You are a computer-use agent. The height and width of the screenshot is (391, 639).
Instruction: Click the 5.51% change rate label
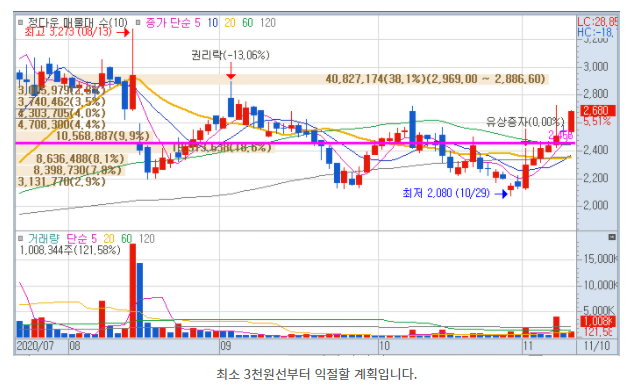click(x=597, y=121)
